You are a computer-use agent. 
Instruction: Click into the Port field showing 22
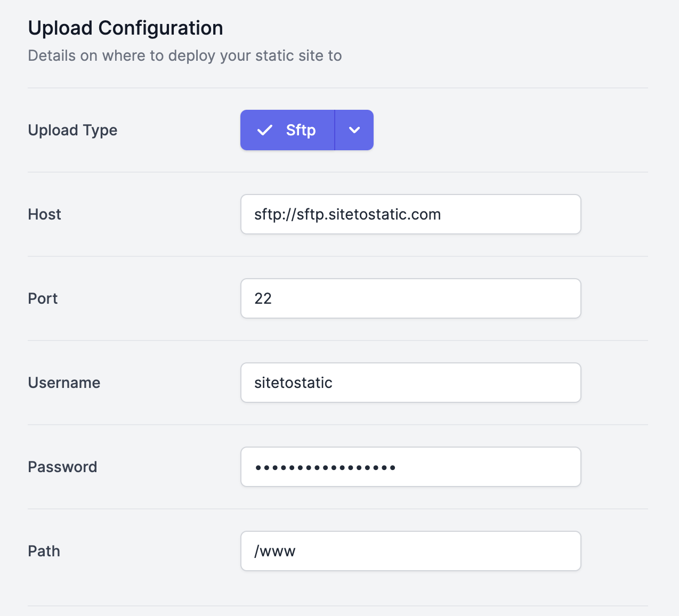[411, 298]
